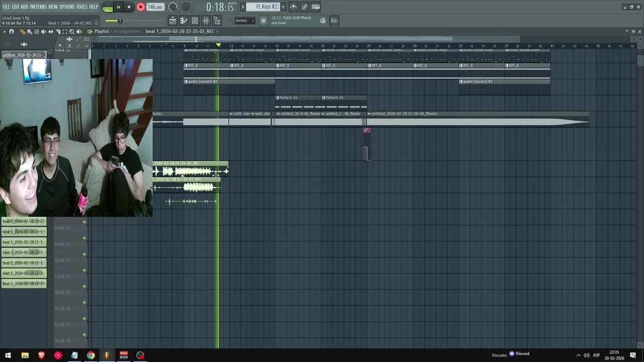Open pattern menu arrow left of FL Keys #2
Screen dimensions: 644x362
(243, 7)
